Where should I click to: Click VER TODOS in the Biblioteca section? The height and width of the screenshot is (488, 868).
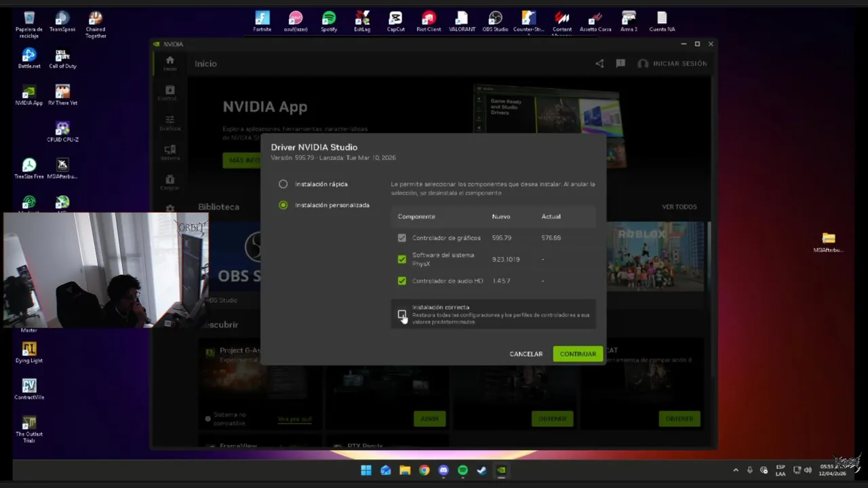(679, 207)
